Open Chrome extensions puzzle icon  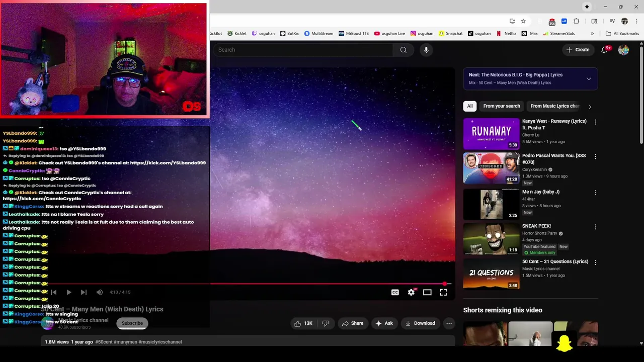576,21
